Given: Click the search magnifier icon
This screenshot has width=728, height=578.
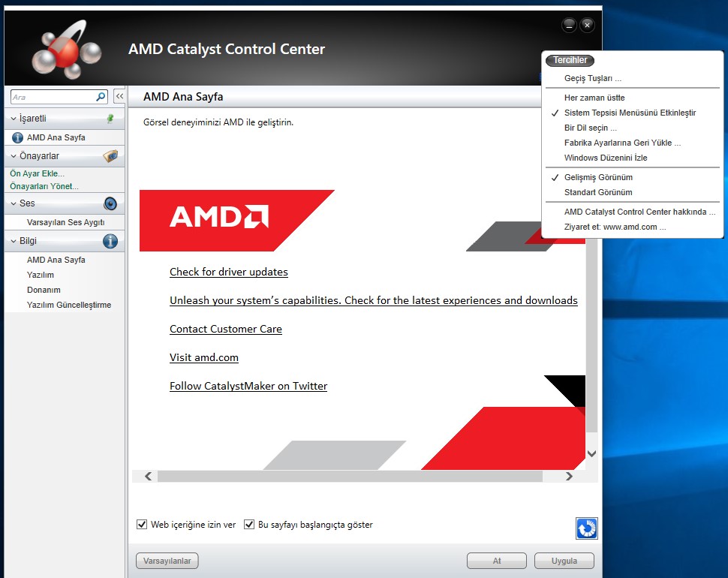Looking at the screenshot, I should tap(101, 97).
